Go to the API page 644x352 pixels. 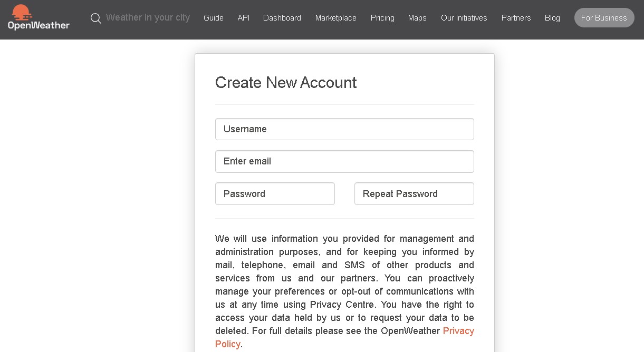243,18
